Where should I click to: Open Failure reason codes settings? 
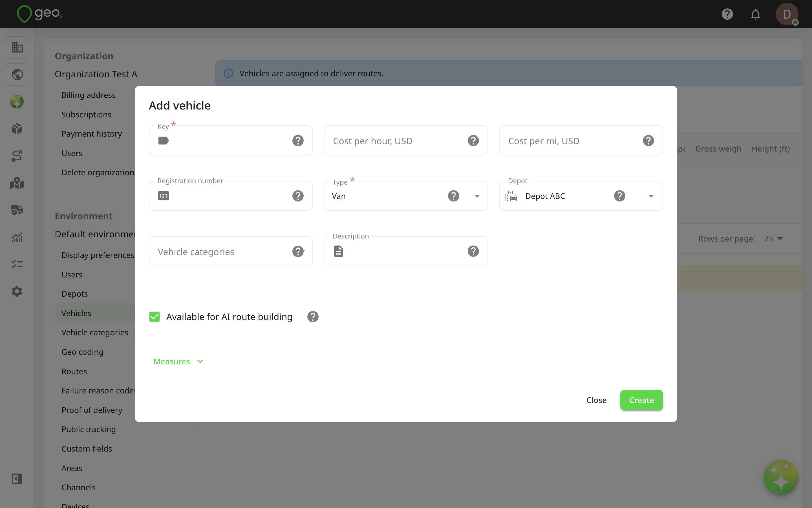click(98, 390)
